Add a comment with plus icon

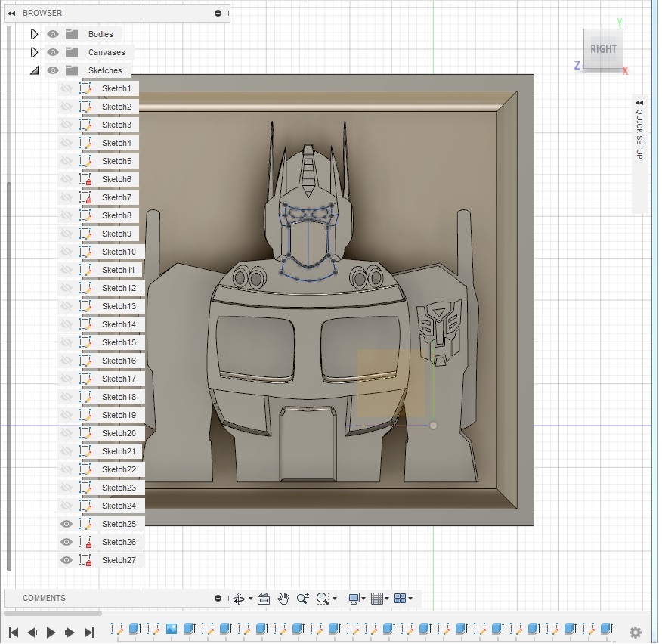point(218,598)
